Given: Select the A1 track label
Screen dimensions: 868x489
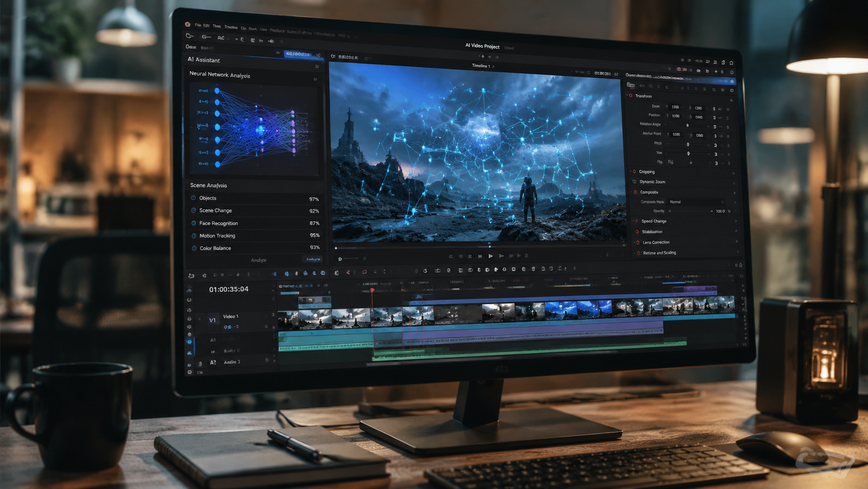Looking at the screenshot, I should click(x=213, y=340).
